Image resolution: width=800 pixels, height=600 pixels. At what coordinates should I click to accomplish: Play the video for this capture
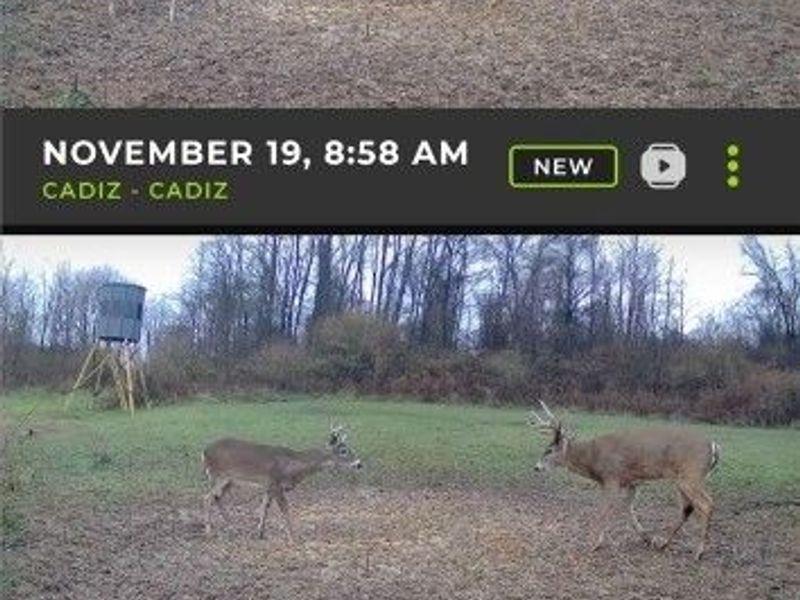[x=663, y=166]
